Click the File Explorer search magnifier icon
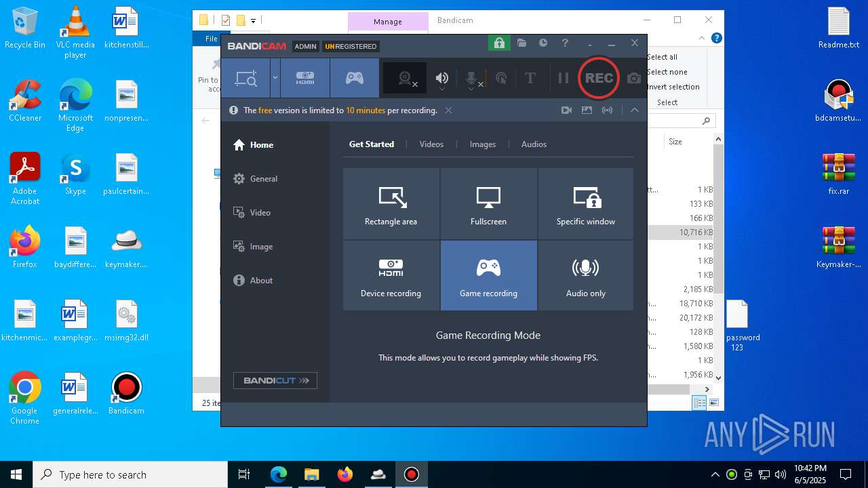The height and width of the screenshot is (488, 868). click(x=706, y=121)
